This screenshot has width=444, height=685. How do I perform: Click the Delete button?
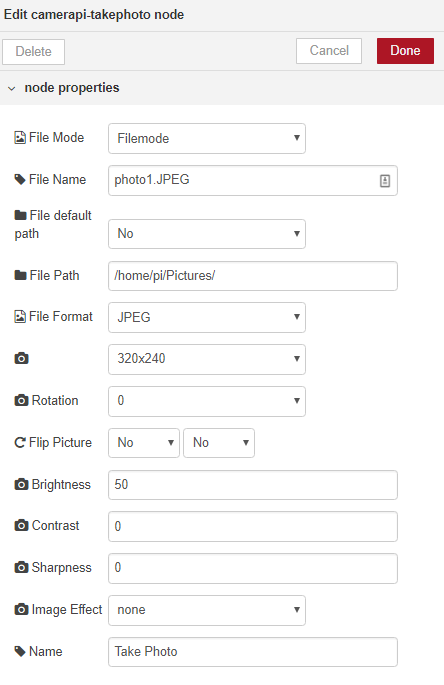tap(34, 52)
